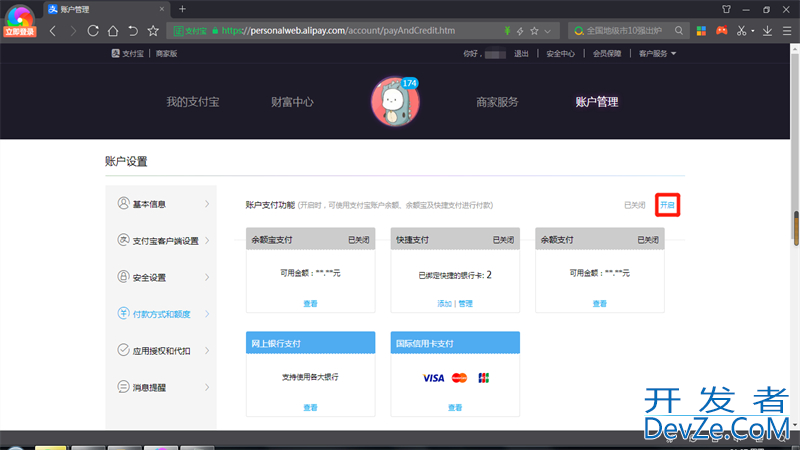The width and height of the screenshot is (800, 450).
Task: Close the 账户管理 browser tab
Action: [162, 9]
